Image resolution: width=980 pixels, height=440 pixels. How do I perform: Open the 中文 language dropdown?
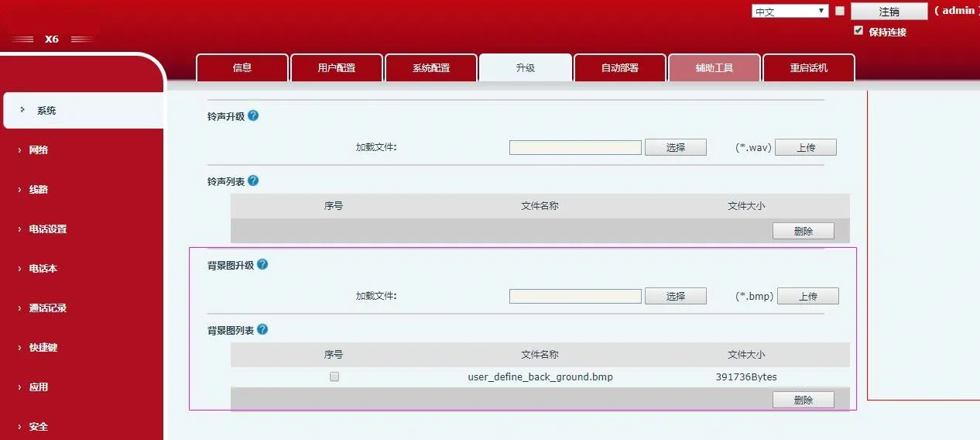point(790,12)
